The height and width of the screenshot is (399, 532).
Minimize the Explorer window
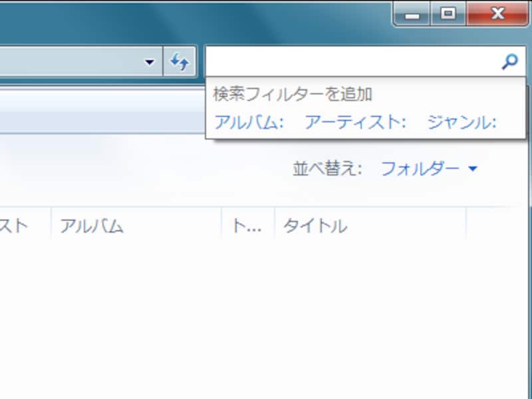click(412, 14)
